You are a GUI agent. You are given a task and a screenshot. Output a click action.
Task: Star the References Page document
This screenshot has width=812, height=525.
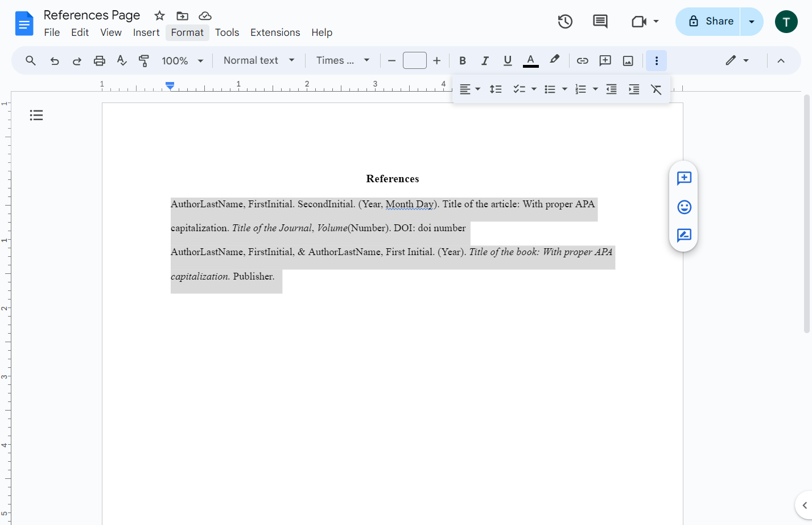click(160, 15)
